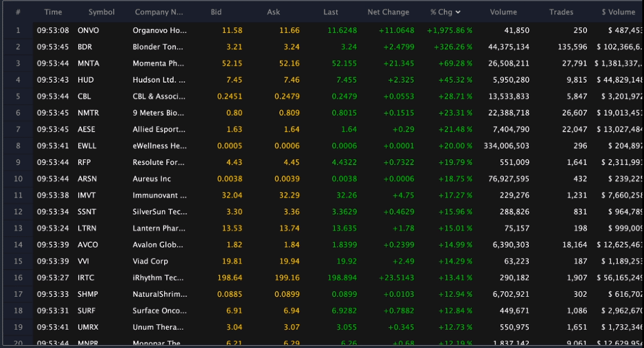The image size is (644, 348).
Task: Click the Ask column header
Action: click(x=273, y=13)
